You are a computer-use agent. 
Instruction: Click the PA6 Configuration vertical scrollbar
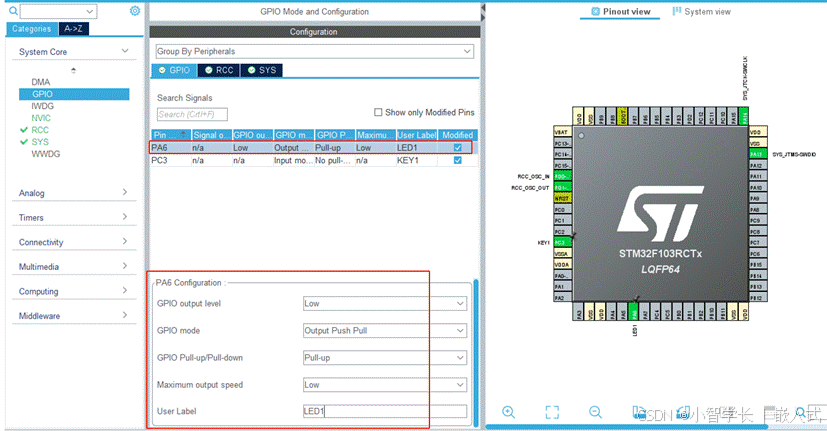tap(476, 353)
